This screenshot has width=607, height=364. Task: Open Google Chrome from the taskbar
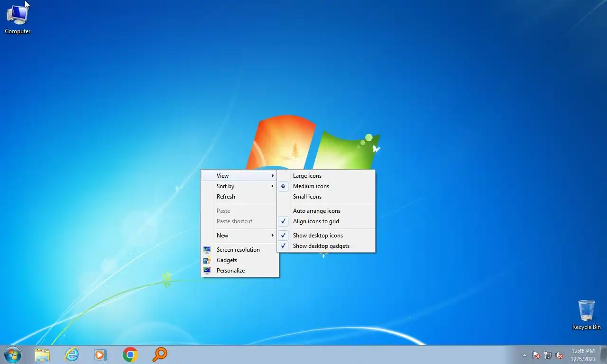(x=130, y=355)
